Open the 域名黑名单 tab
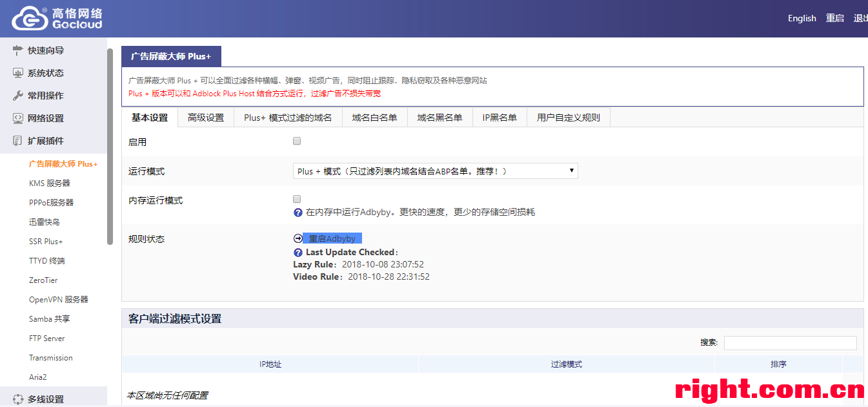Screen dimensions: 868x407 tap(440, 118)
